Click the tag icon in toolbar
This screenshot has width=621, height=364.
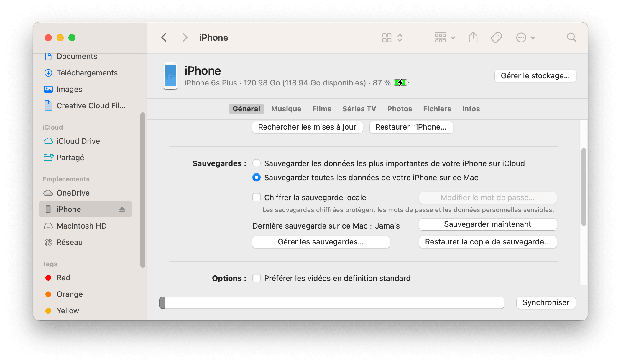coord(496,38)
